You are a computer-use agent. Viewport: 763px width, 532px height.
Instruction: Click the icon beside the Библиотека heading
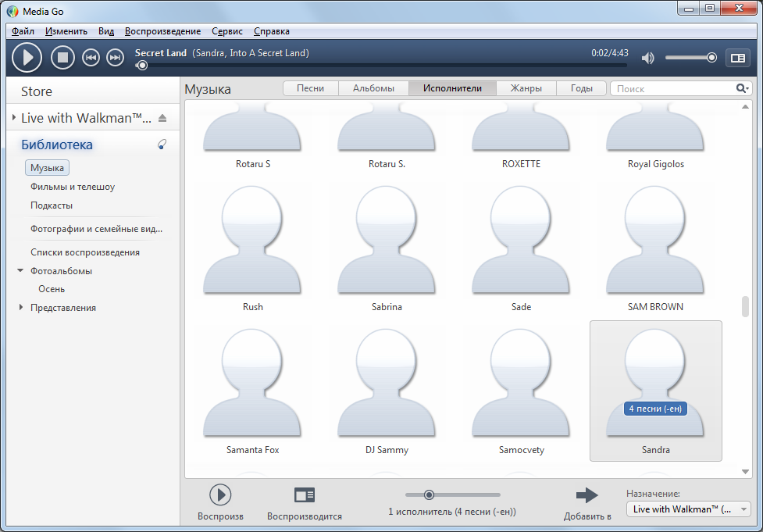click(x=162, y=144)
